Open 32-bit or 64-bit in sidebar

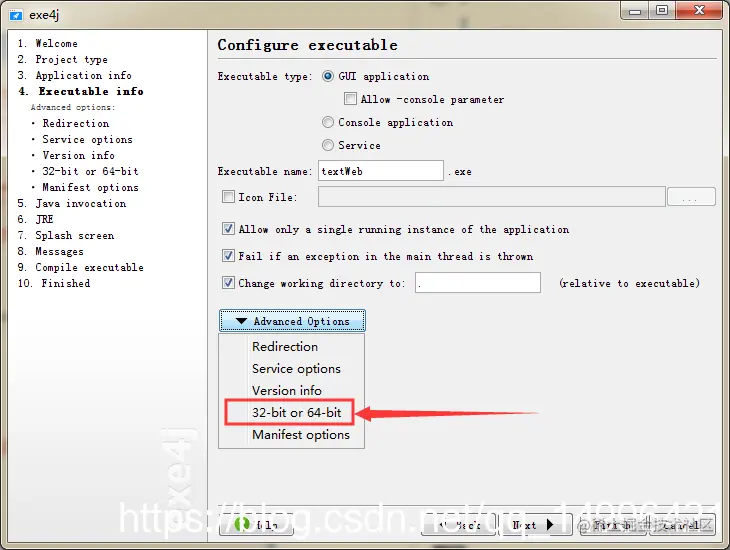point(90,171)
